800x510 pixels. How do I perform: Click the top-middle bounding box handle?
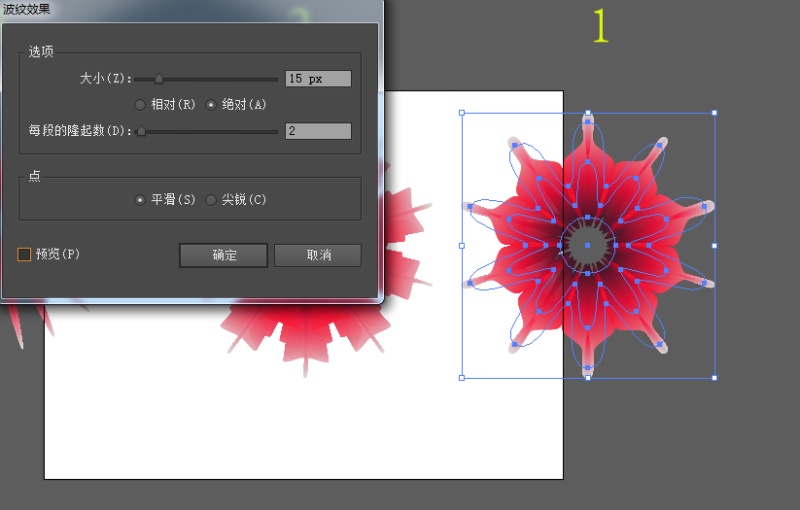pos(588,113)
